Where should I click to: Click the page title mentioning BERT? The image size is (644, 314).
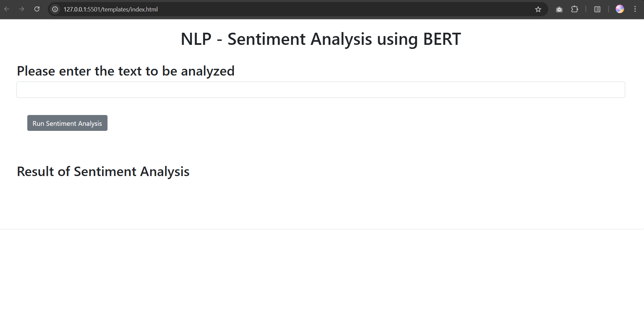click(x=320, y=39)
